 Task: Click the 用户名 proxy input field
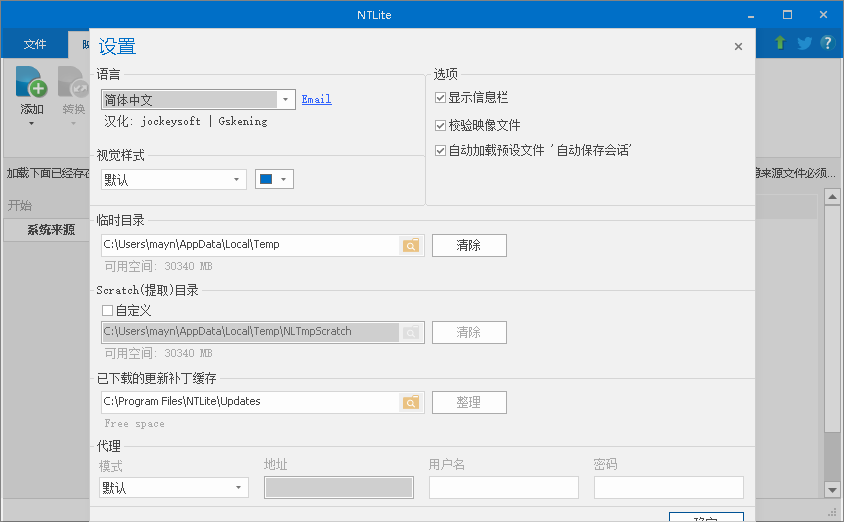point(503,488)
